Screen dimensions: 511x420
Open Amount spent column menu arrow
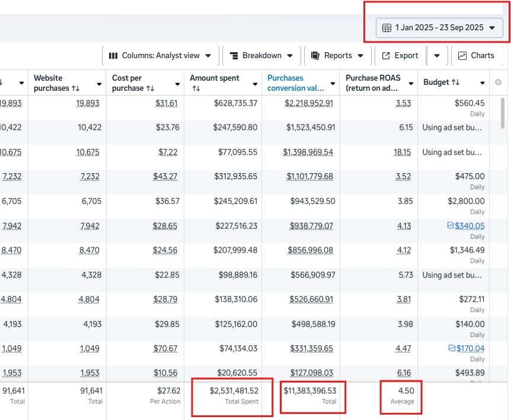tap(255, 84)
